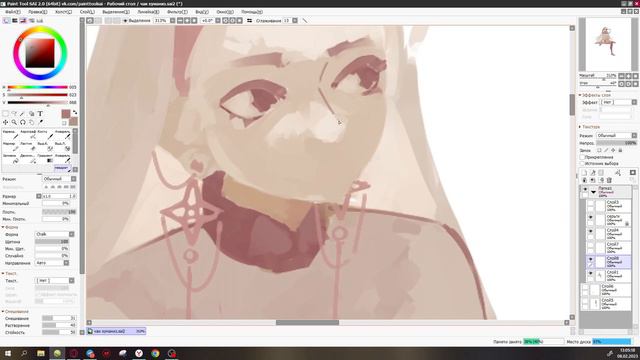The image size is (640, 360).
Task: Show layer Слой6
Action: (x=585, y=287)
